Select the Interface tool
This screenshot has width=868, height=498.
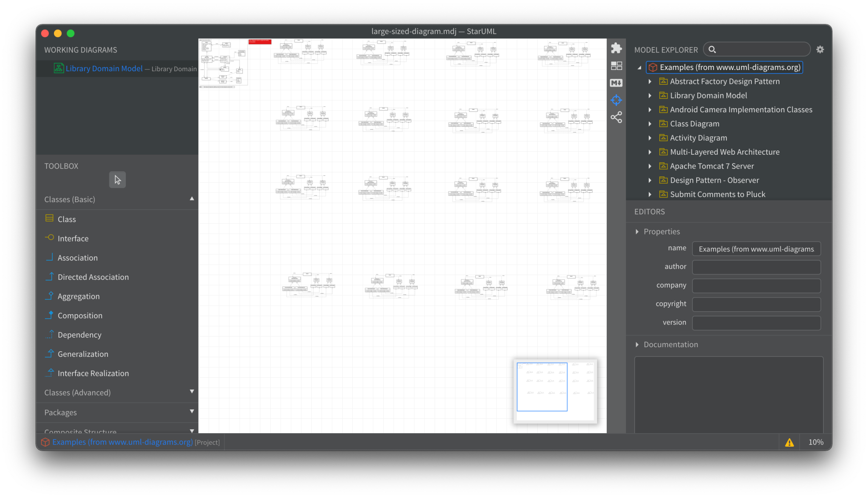tap(73, 238)
